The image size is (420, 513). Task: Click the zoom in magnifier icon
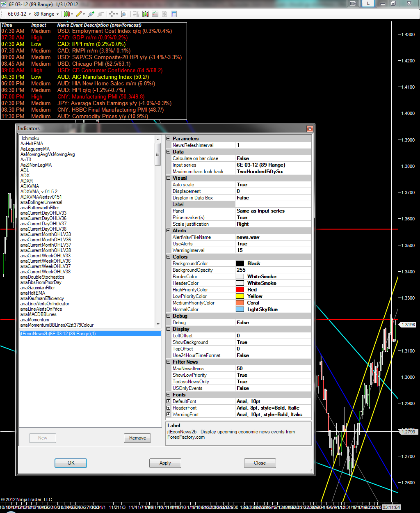tap(91, 14)
